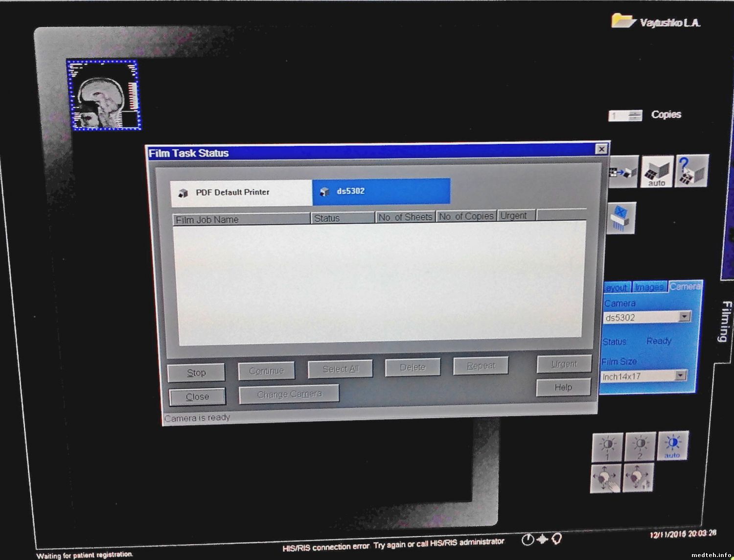Viewport: 734px width, 560px height.
Task: Switch to the Images tab
Action: (649, 287)
